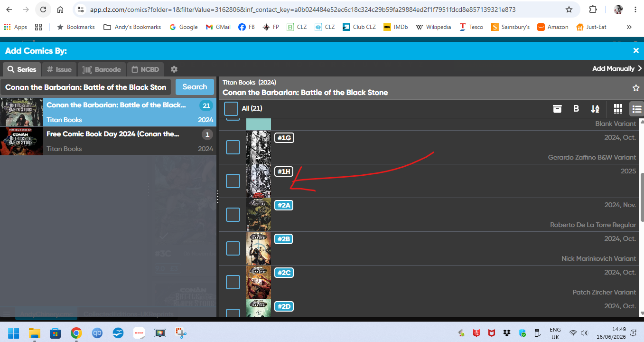Reload the page in Chrome
This screenshot has height=342, width=644.
(43, 9)
